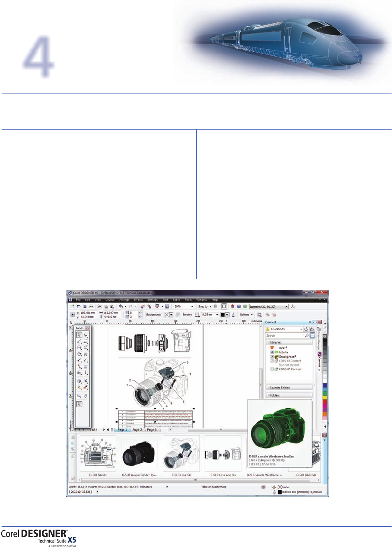Screen dimensions: 392x549
Task: Open the Effects menu
Action: [x=138, y=300]
